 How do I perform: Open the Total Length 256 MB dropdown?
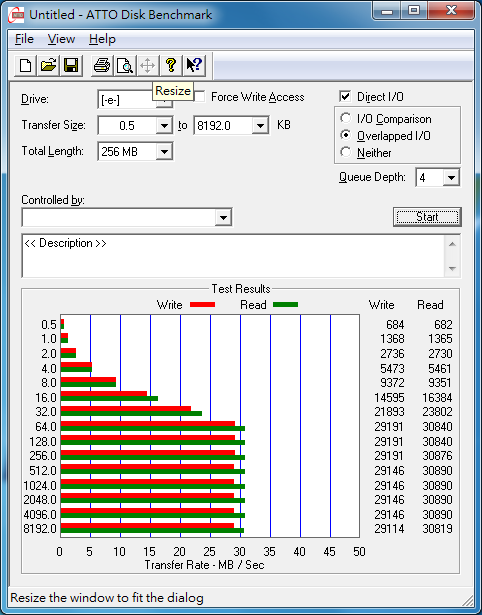tap(164, 152)
